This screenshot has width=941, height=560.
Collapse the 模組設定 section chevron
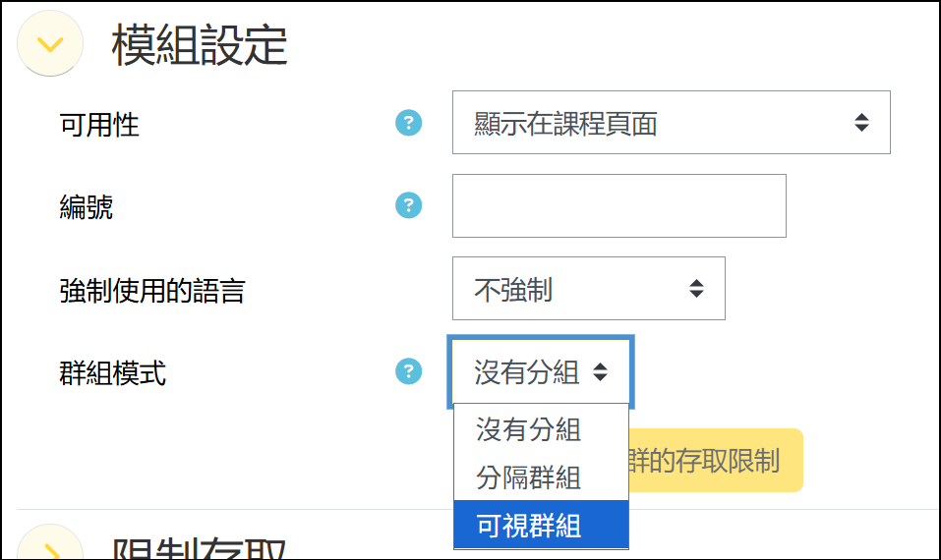point(50,44)
